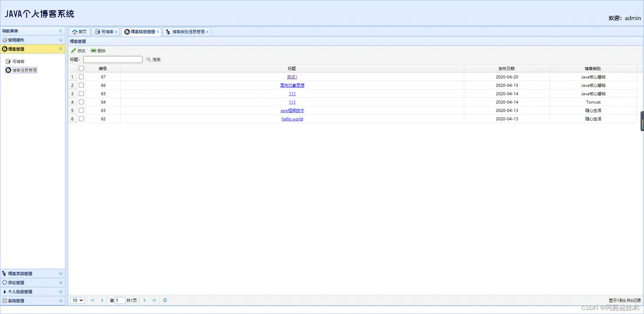Sort by the 编号 column header

[103, 69]
